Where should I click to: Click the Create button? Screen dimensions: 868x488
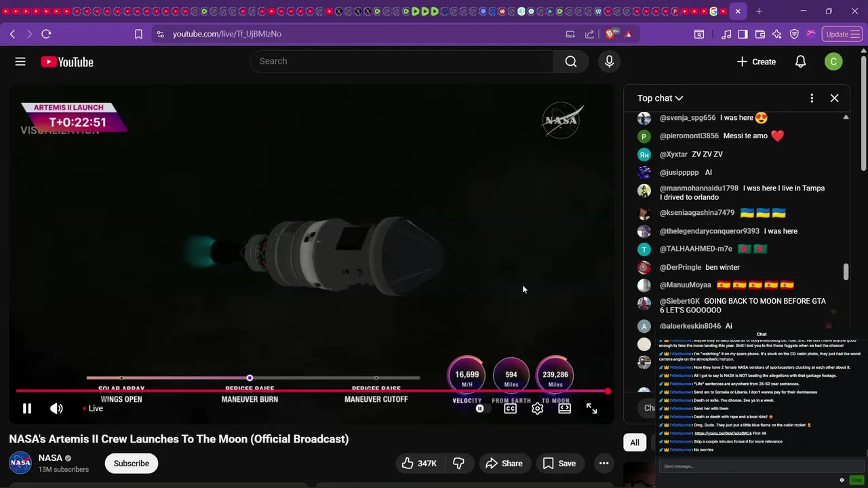coord(756,62)
